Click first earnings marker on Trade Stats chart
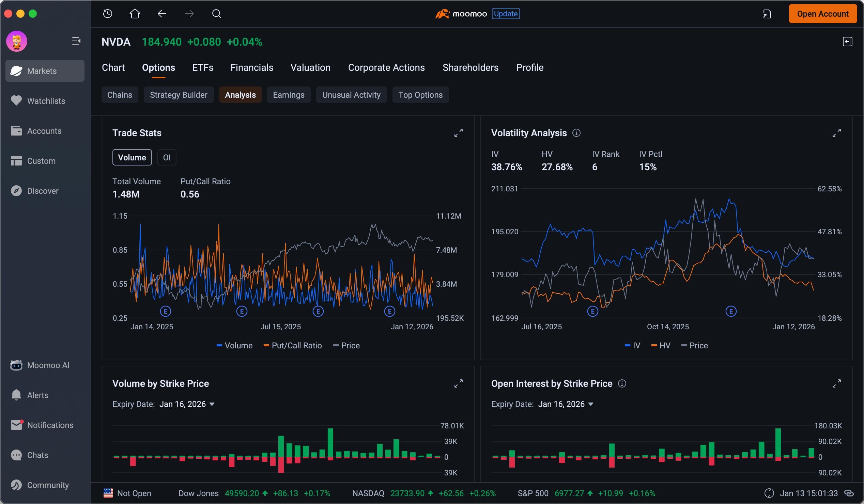The width and height of the screenshot is (864, 504). tap(166, 312)
